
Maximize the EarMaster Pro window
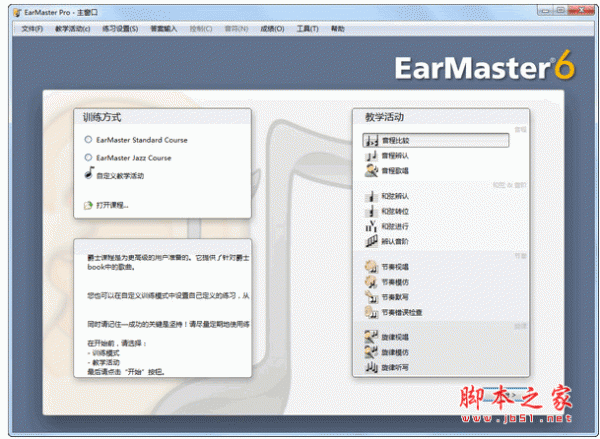(560, 11)
